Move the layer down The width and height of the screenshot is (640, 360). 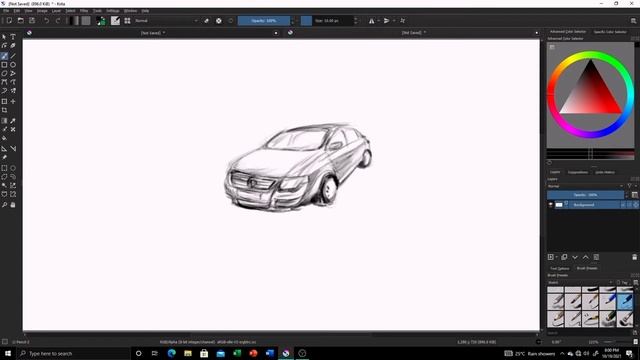click(x=575, y=258)
